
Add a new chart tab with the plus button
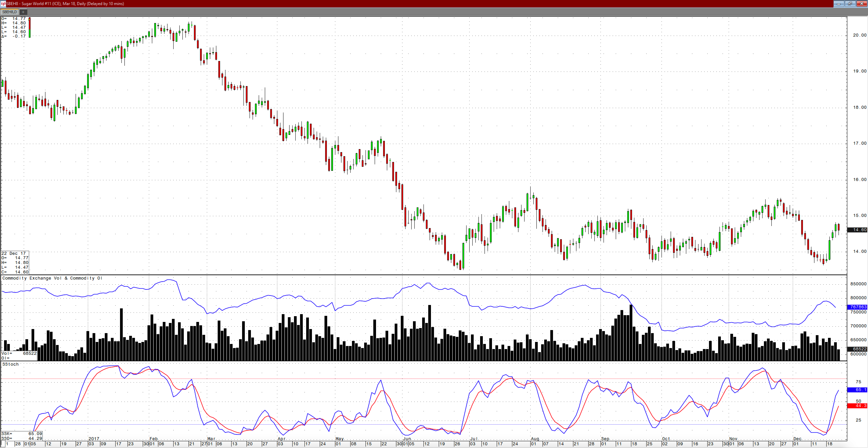pyautogui.click(x=23, y=12)
